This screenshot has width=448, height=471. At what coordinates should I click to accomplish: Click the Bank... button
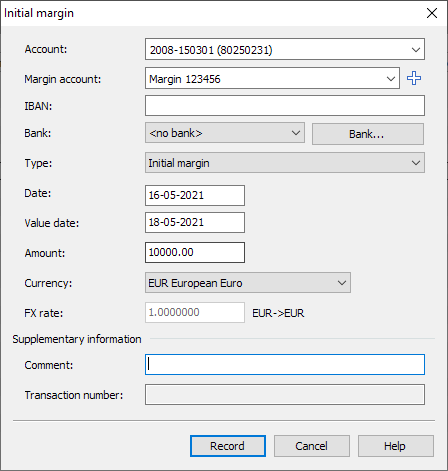368,134
